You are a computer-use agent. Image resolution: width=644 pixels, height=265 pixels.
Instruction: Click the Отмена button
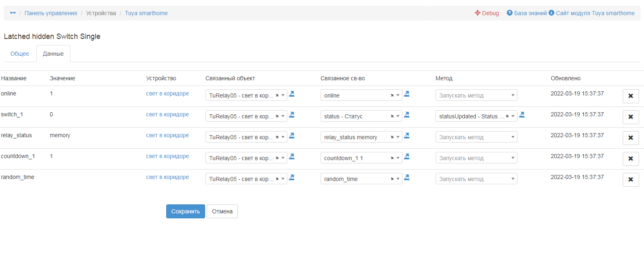pos(222,211)
